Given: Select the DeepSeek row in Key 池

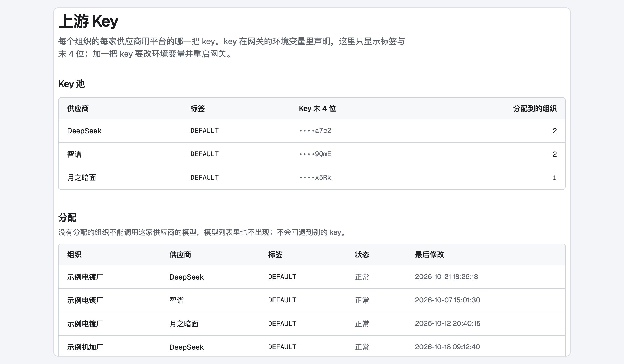Looking at the screenshot, I should (312, 131).
